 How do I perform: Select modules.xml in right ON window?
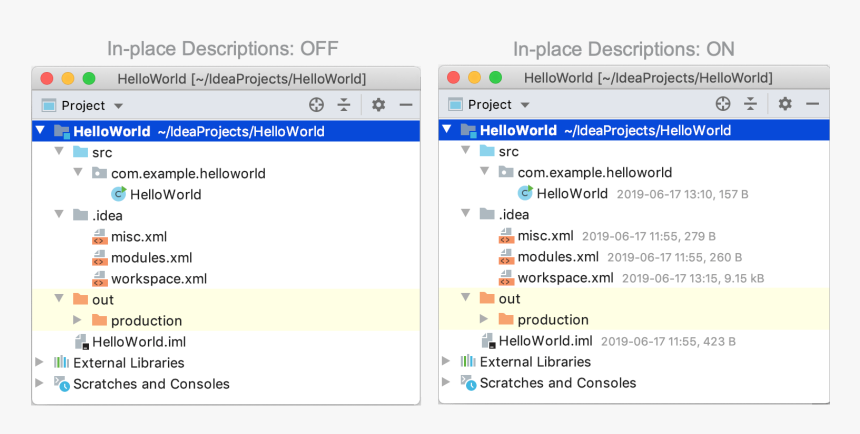pos(558,257)
